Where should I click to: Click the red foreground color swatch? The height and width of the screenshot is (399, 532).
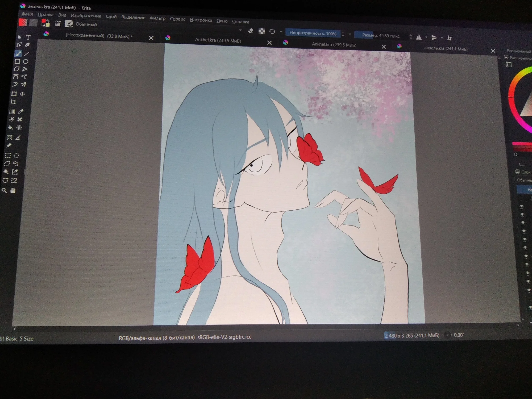[44, 21]
